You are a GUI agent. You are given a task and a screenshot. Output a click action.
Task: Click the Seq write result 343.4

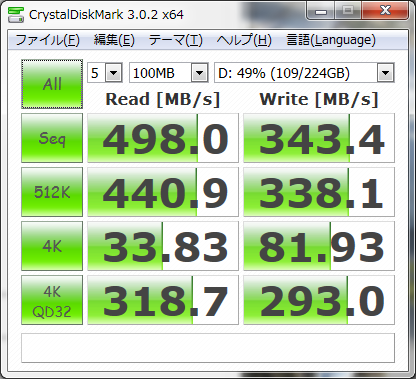point(319,138)
